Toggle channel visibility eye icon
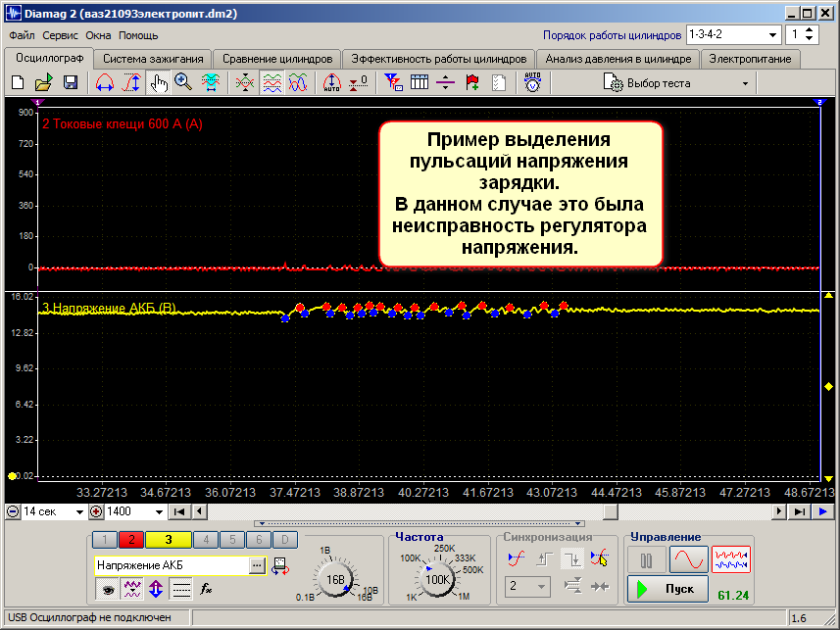 click(108, 589)
